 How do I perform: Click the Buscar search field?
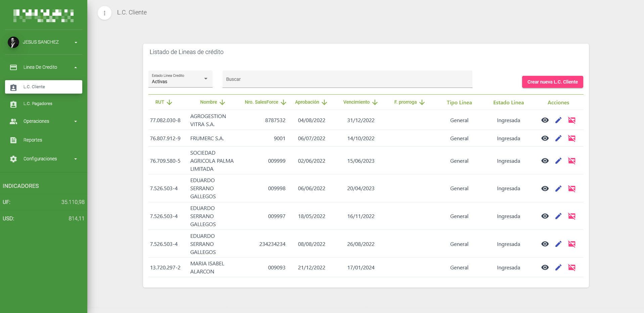(x=347, y=80)
